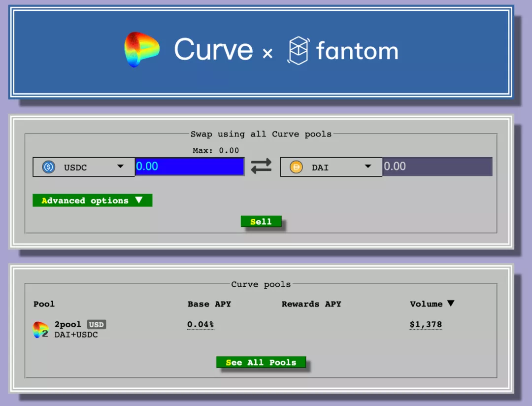Click the Rewards APY column header
This screenshot has height=406, width=532.
pyautogui.click(x=311, y=304)
